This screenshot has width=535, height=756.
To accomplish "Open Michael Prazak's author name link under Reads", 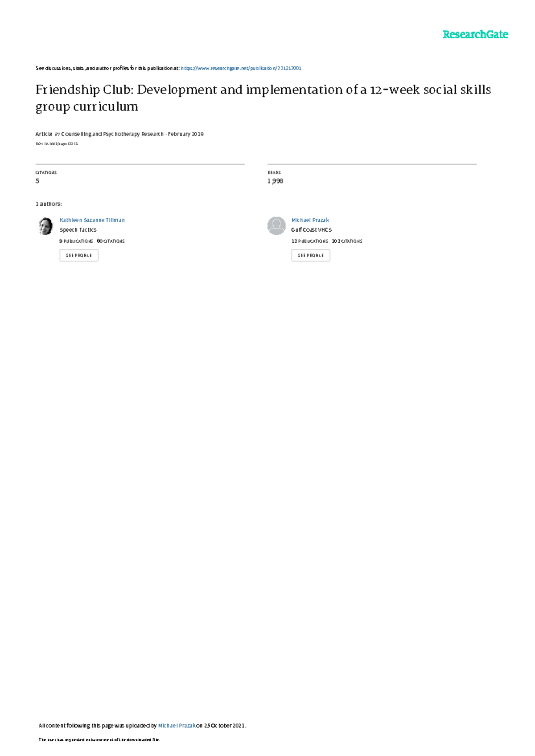I will 310,220.
